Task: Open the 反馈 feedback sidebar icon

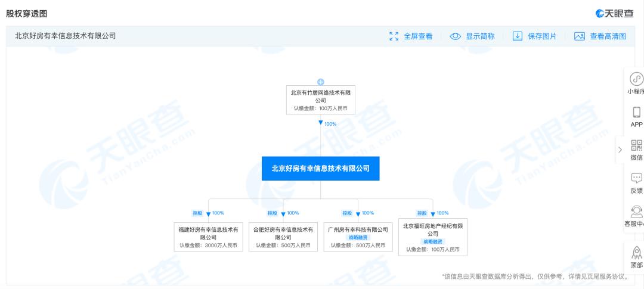Action: (637, 178)
